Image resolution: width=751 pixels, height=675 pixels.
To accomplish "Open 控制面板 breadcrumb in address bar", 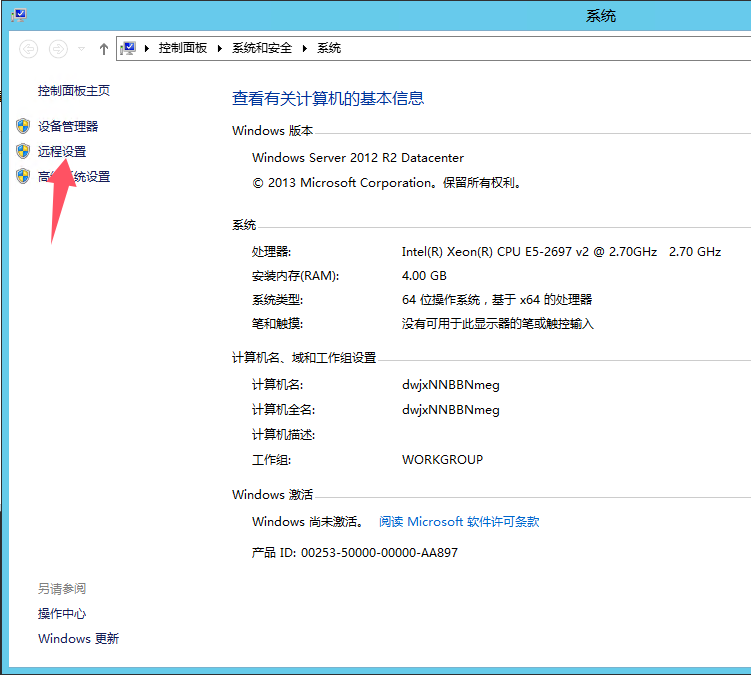I will (183, 48).
